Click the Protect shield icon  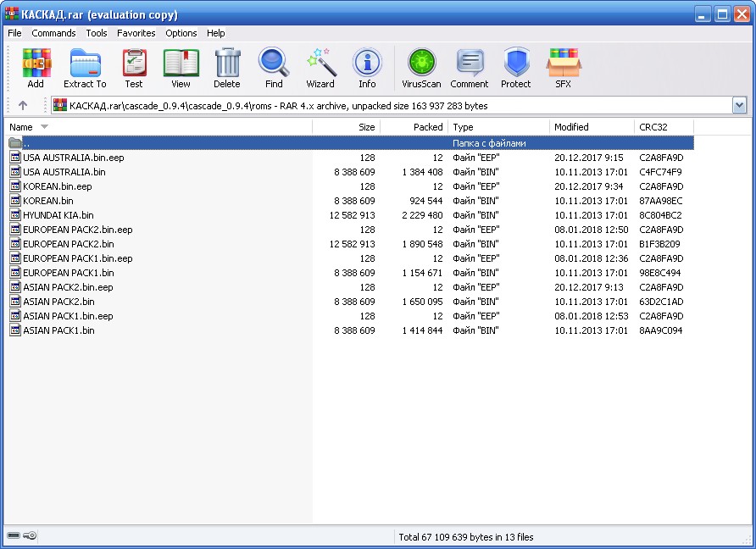point(515,68)
